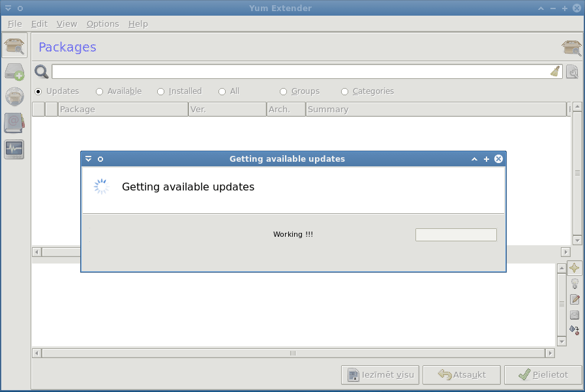Image resolution: width=585 pixels, height=392 pixels.
Task: Click the blue Packages title text
Action: [68, 48]
